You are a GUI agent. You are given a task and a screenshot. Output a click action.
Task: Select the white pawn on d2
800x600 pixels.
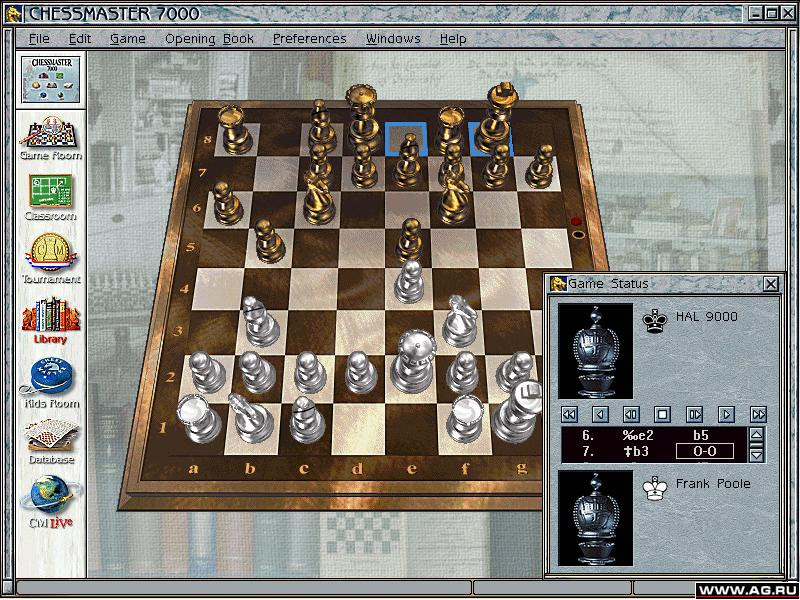tap(361, 372)
